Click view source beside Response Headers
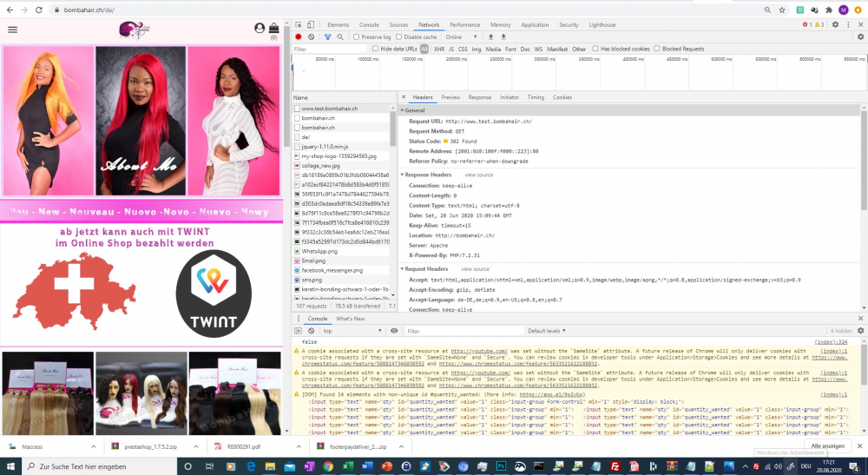The width and height of the screenshot is (868, 475). pos(478,175)
